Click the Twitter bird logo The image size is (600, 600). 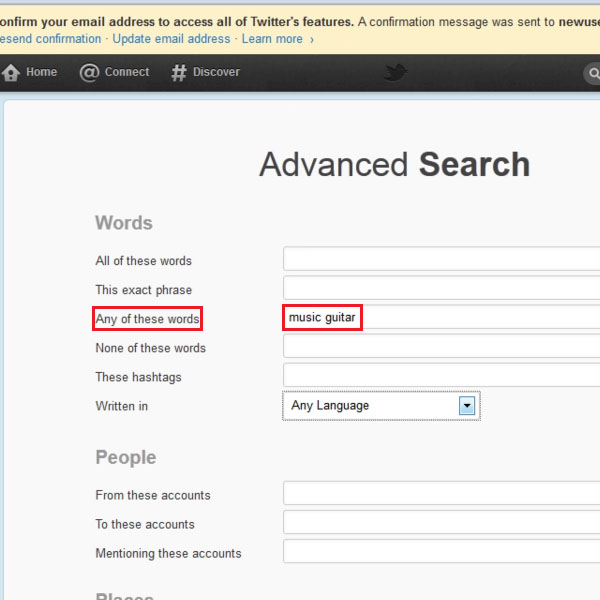396,72
